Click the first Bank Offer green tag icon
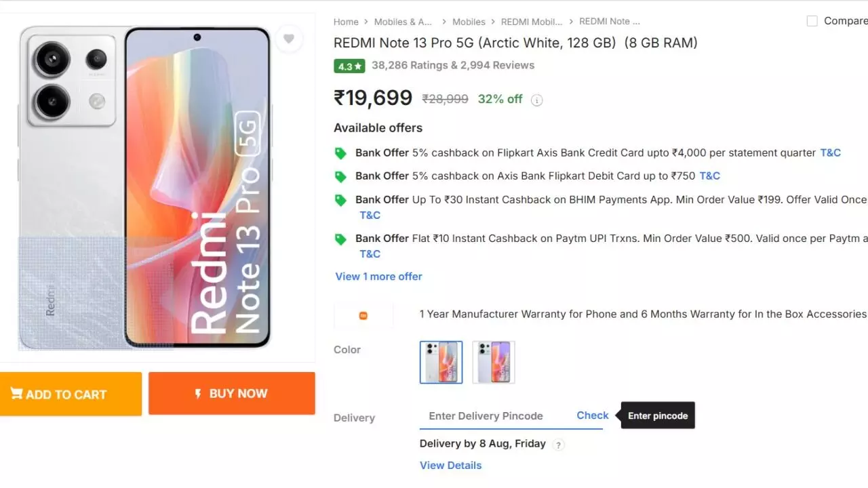 (x=340, y=153)
